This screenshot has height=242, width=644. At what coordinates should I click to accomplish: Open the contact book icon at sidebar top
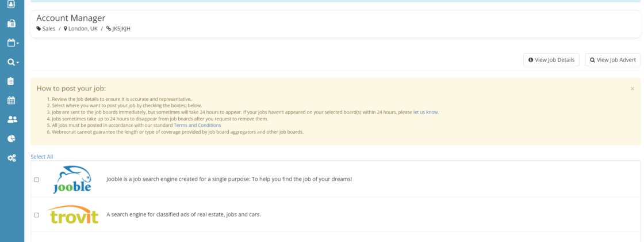pos(11,4)
